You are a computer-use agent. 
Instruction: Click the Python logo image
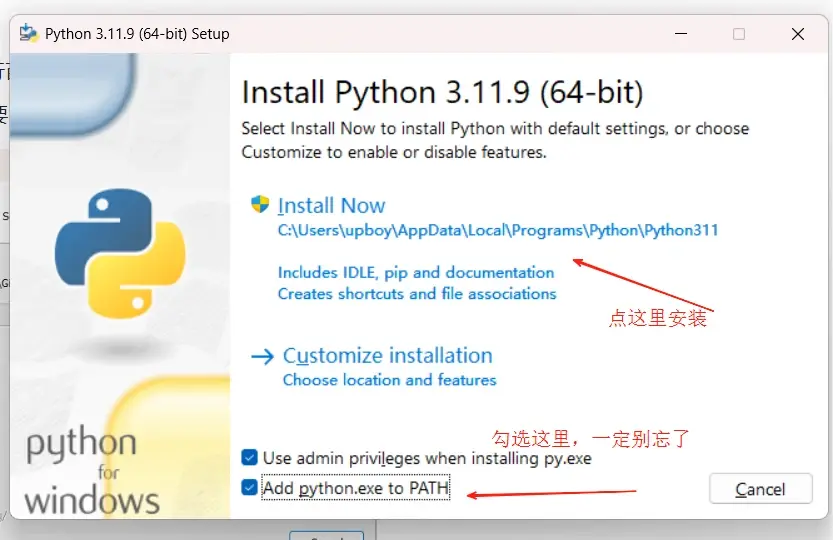click(121, 254)
